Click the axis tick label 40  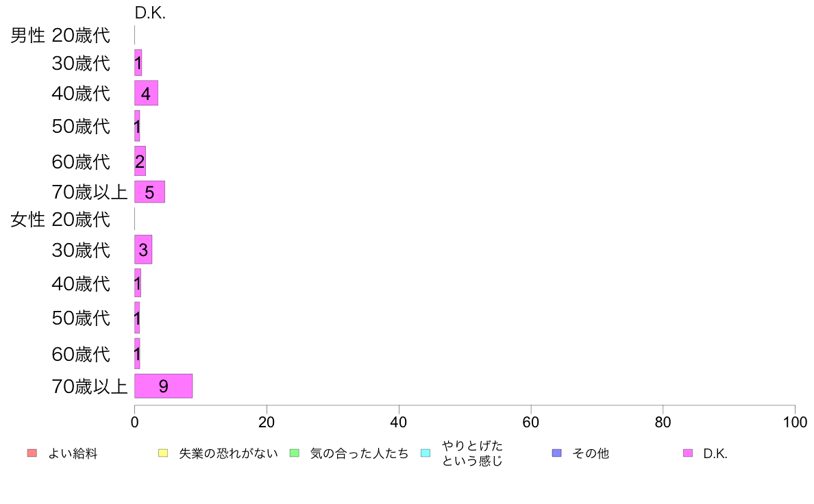(x=399, y=423)
